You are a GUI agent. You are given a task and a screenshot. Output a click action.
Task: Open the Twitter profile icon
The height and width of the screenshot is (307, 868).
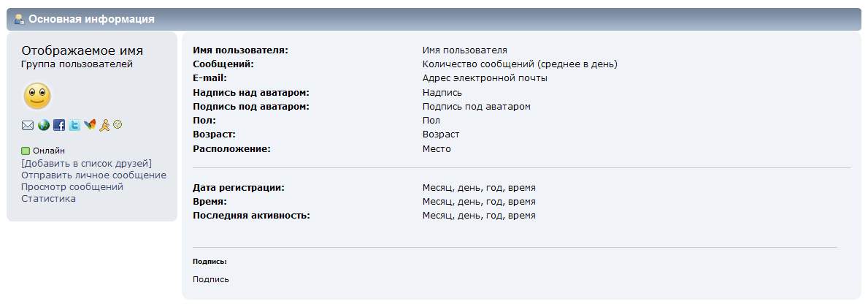click(74, 125)
